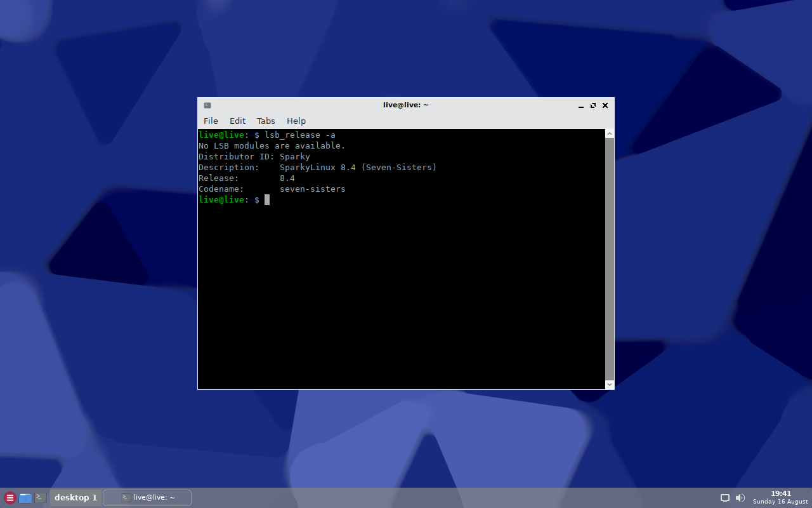Switch to desktop 1 in the pager
Image resolution: width=812 pixels, height=508 pixels.
[x=75, y=498]
